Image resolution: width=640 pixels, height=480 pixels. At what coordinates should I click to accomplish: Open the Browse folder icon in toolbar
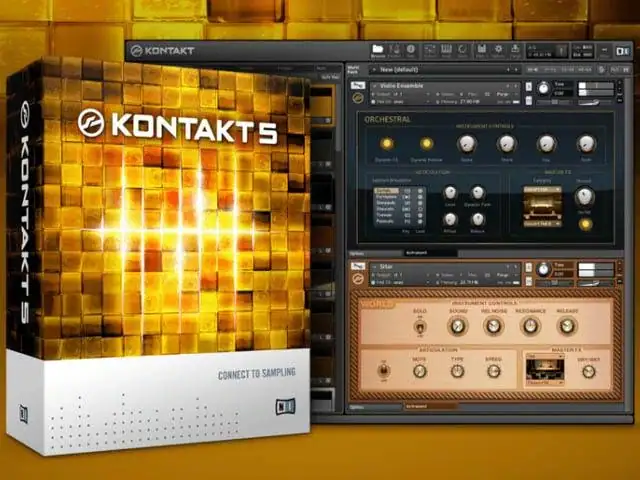tap(378, 51)
